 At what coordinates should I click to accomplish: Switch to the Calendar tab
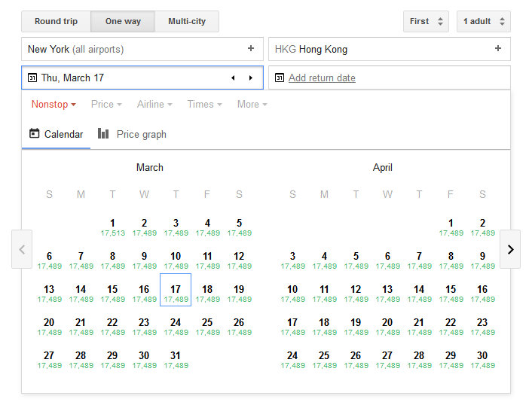[x=57, y=135]
